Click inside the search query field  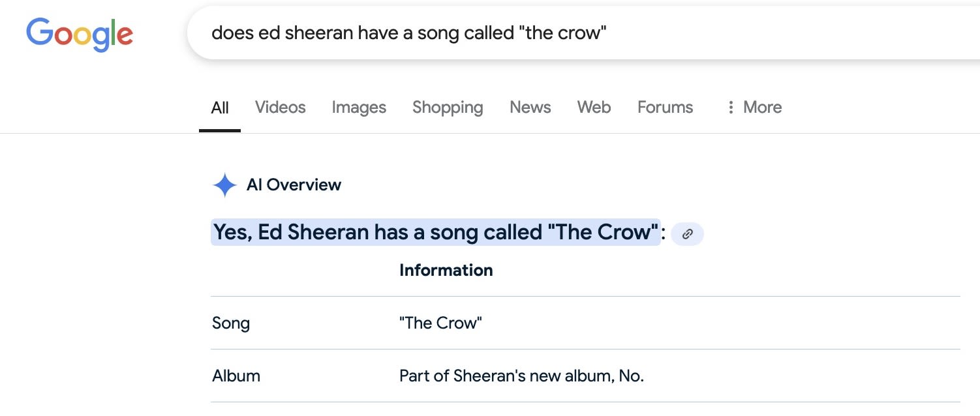[x=583, y=33]
